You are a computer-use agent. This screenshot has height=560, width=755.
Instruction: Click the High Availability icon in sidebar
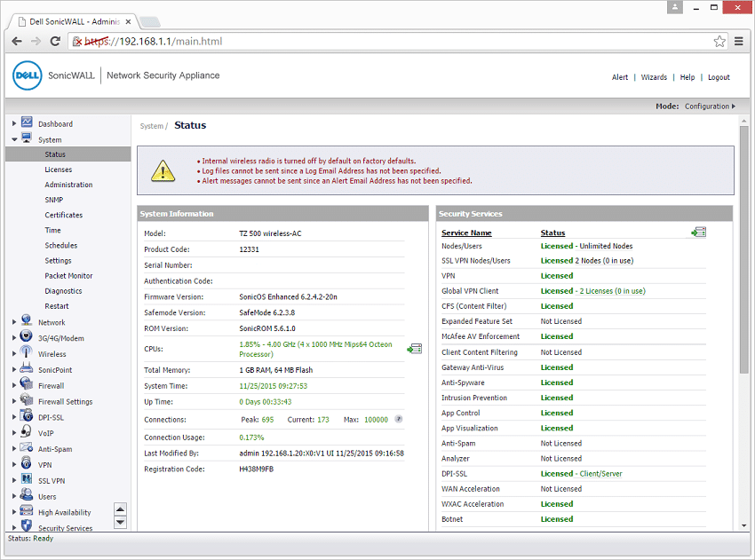[x=27, y=510]
